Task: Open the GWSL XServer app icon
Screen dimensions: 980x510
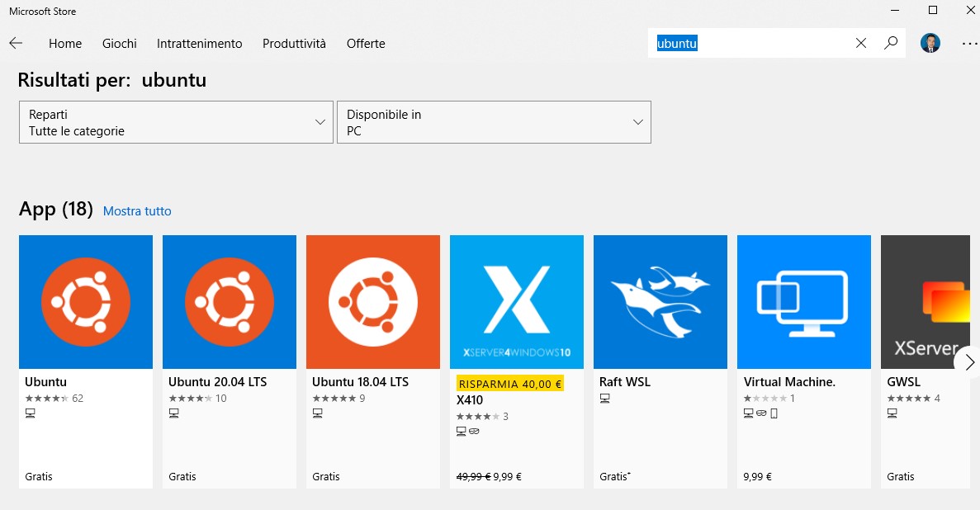Action: pyautogui.click(x=925, y=302)
